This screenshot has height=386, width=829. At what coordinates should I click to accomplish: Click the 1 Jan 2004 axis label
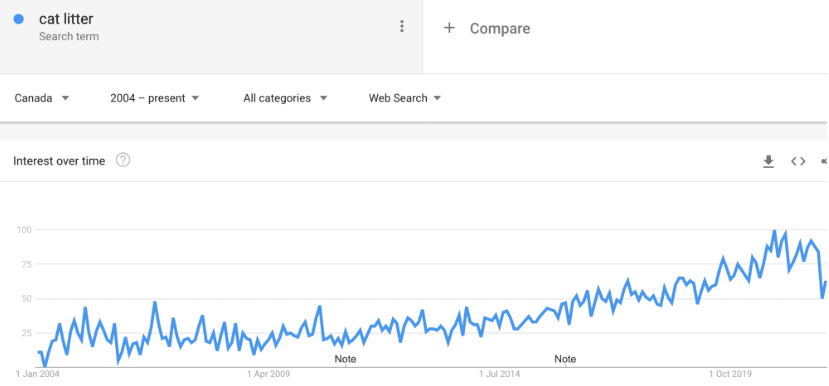click(38, 374)
